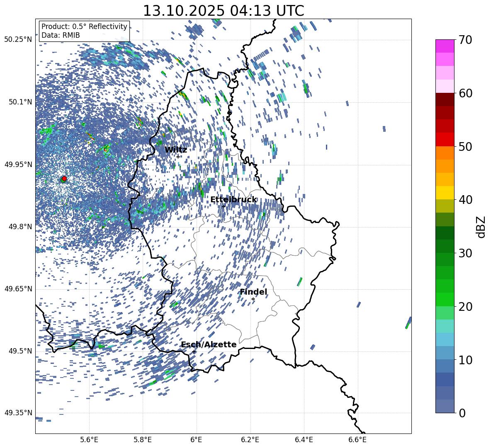Click the 49.35°N latitude tick label
The width and height of the screenshot is (491, 448).
tap(18, 413)
